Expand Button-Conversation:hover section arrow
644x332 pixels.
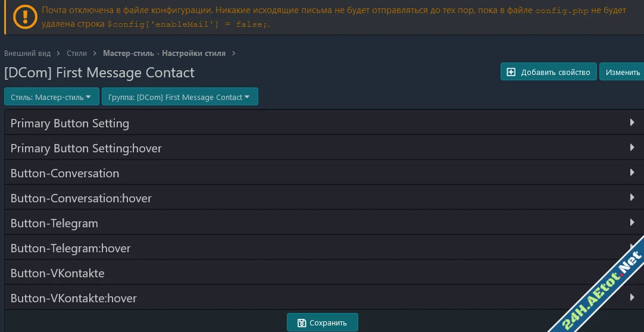632,198
